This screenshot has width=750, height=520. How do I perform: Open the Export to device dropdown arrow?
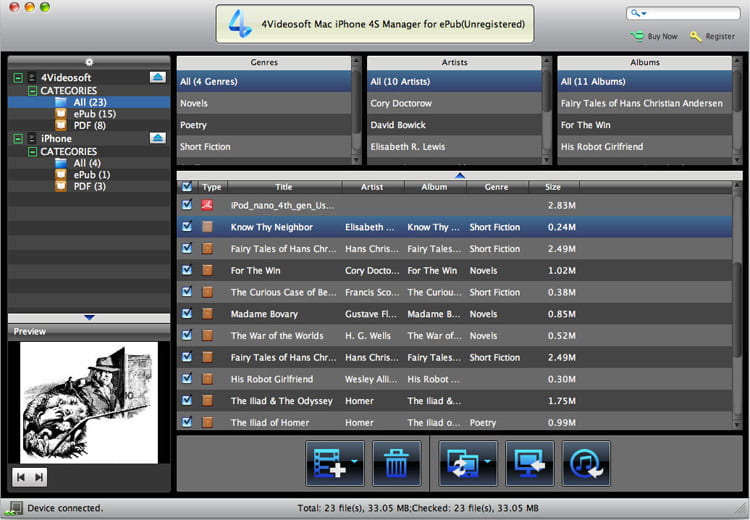coord(487,461)
